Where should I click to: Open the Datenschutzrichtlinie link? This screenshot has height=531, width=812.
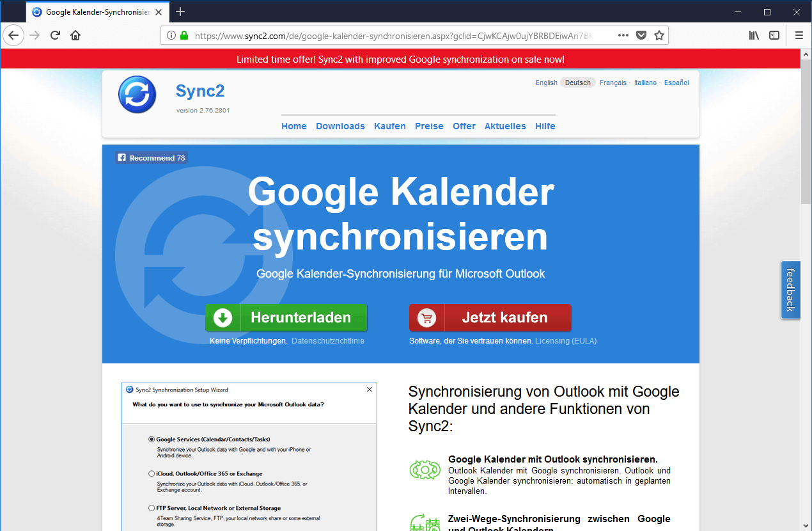[x=326, y=340]
